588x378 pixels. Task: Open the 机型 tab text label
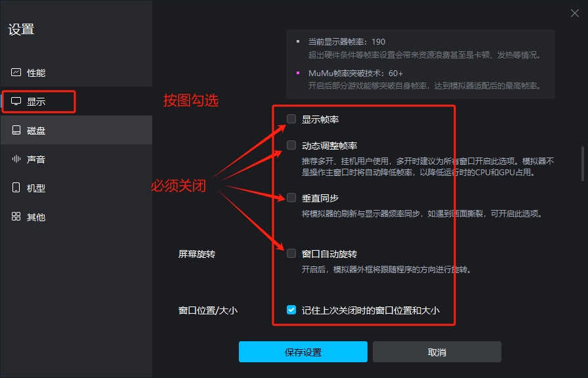pyautogui.click(x=36, y=188)
